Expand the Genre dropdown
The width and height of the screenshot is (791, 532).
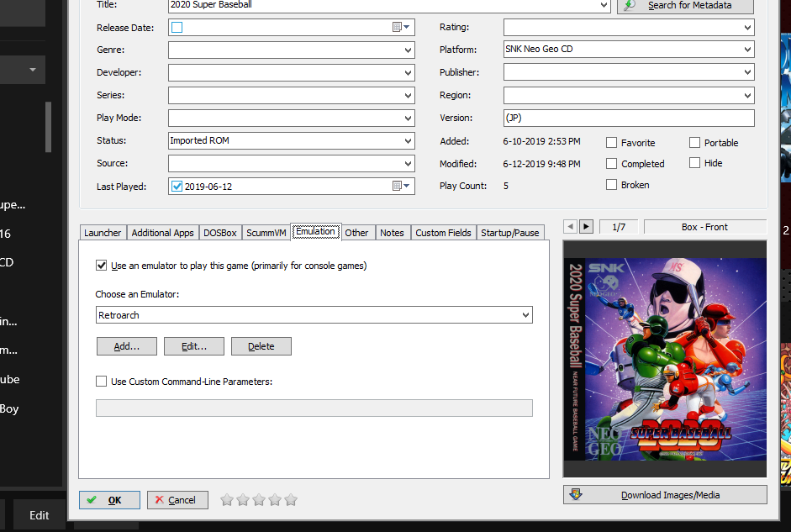(x=408, y=50)
